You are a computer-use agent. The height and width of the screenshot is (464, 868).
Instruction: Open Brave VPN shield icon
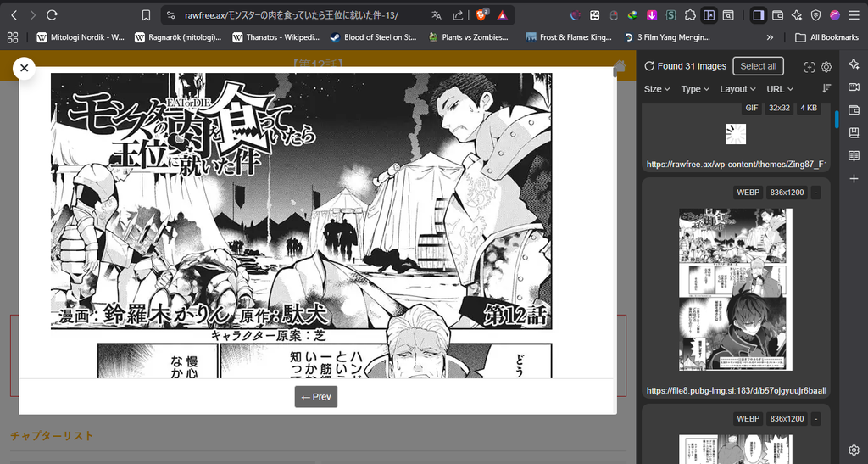pos(816,15)
